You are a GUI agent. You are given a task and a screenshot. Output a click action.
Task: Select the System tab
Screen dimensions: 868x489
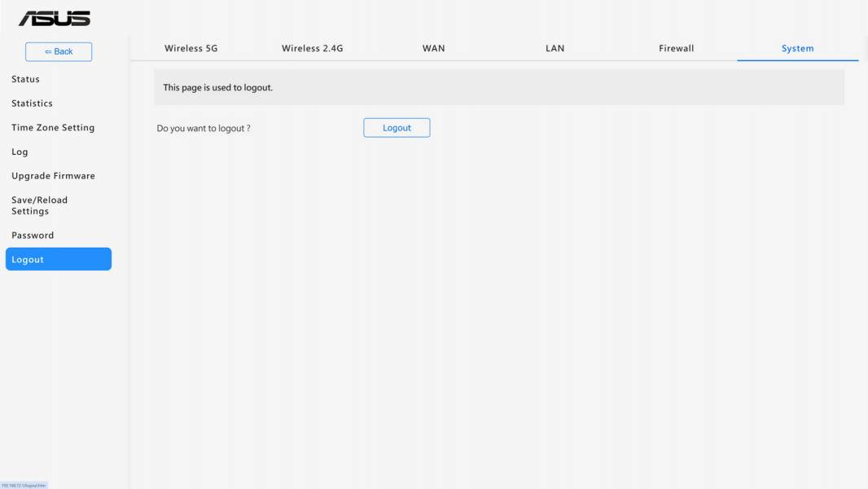[797, 48]
